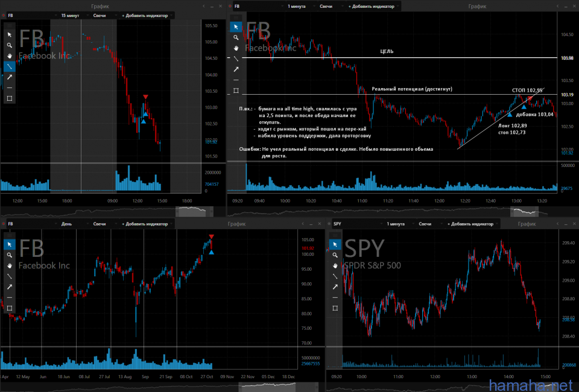Click the 'Лонг 102,89' annotation
The image size is (579, 392).
pos(513,125)
